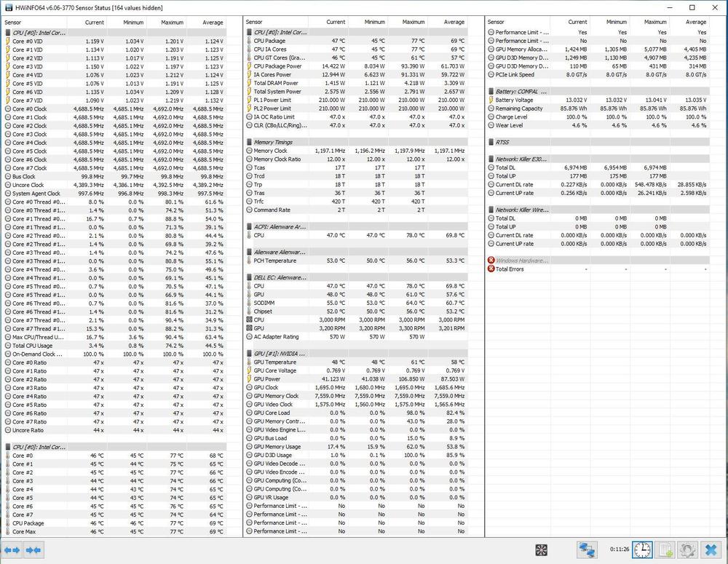Screen dimensions: 728x564
Task: Click the red Windows Hardware errors icon
Action: 491,261
